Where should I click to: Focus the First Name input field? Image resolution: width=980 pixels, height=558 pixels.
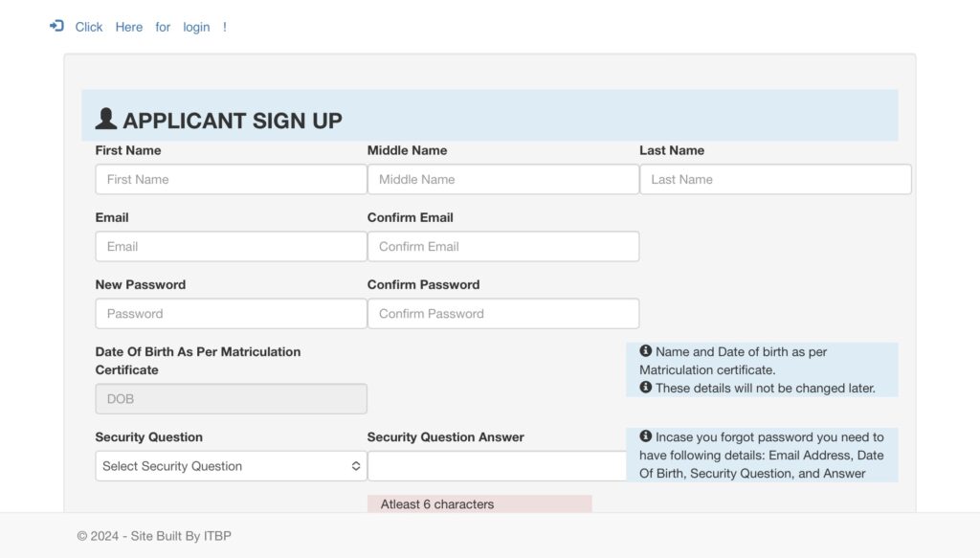click(231, 179)
